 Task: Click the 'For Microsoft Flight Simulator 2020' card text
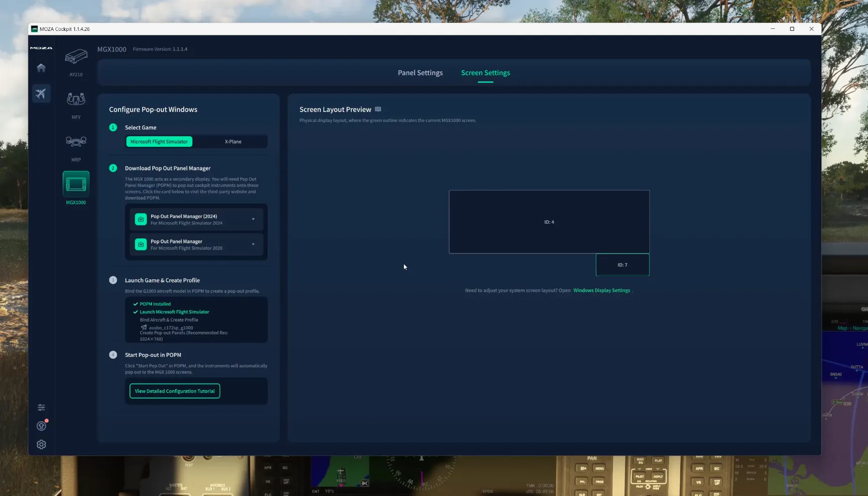tap(186, 248)
